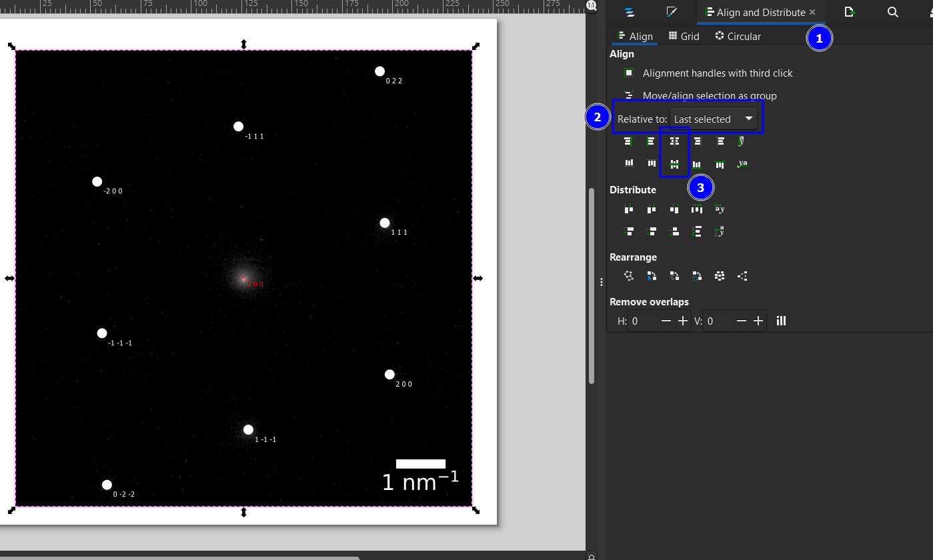This screenshot has width=933, height=560.
Task: Distribute top edges equidistantly
Action: click(x=628, y=231)
